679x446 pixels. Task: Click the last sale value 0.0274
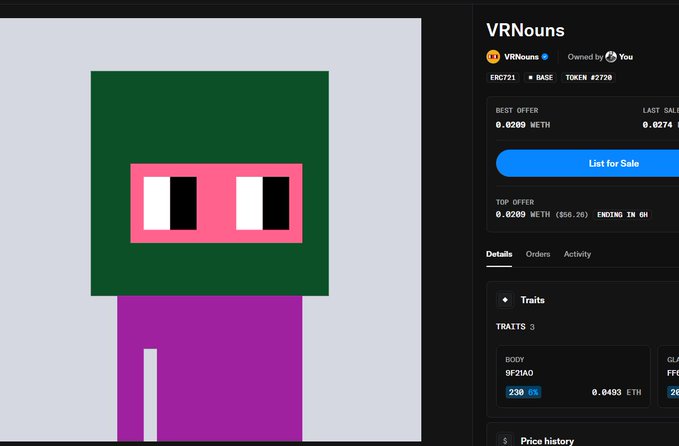point(657,125)
